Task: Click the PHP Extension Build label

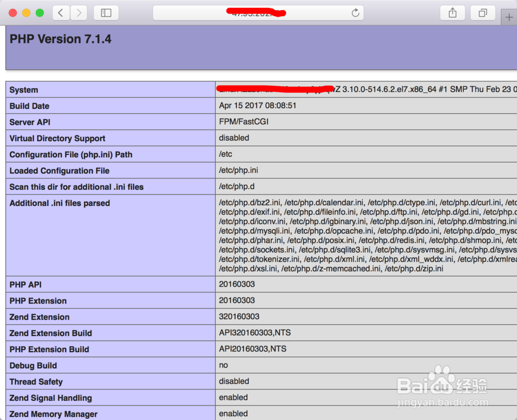Action: pyautogui.click(x=49, y=349)
